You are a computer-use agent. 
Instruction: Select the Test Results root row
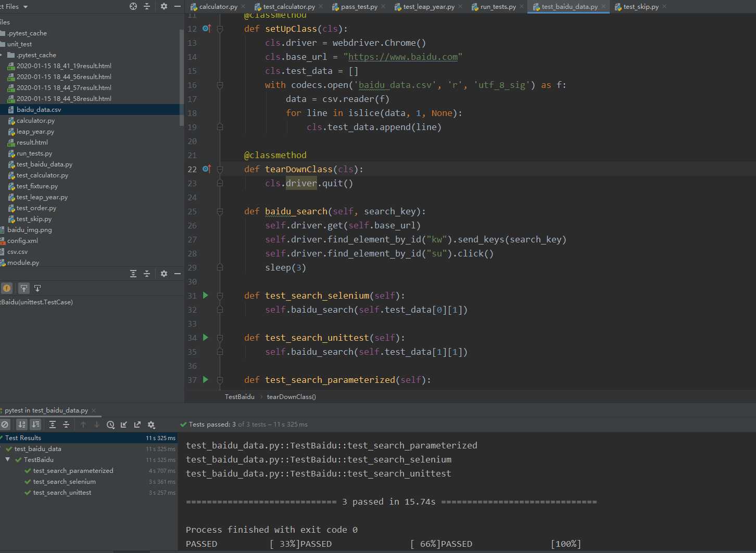89,438
